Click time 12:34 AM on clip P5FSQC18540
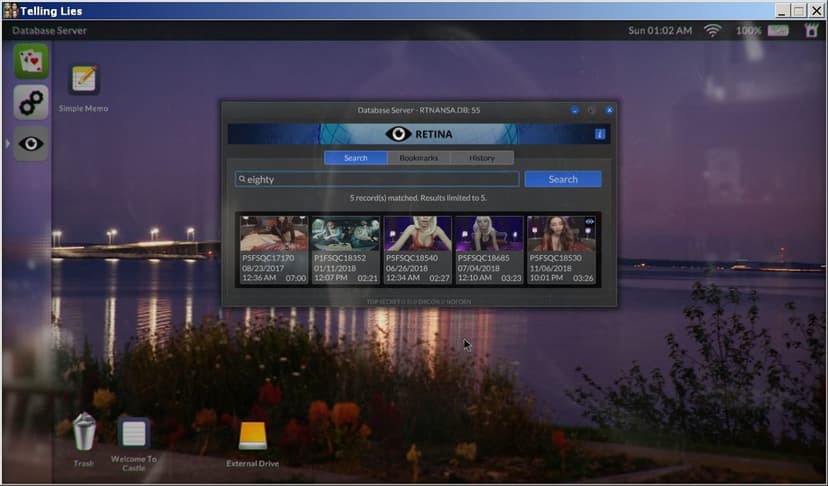The height and width of the screenshot is (486, 828). (403, 278)
